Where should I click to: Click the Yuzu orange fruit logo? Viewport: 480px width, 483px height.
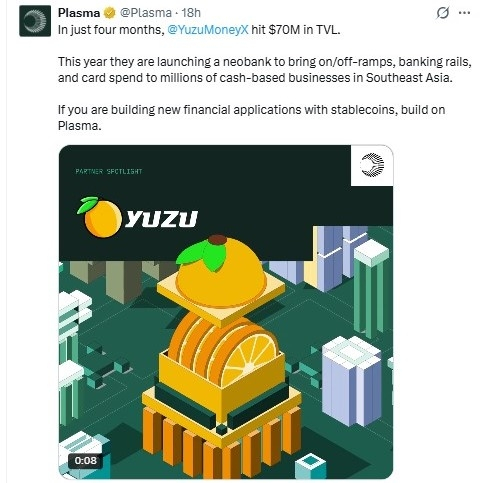pyautogui.click(x=99, y=217)
